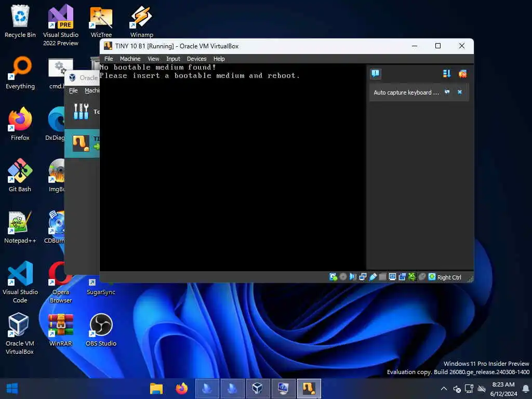This screenshot has height=399, width=532.
Task: Minimize the TINY 10 VM window
Action: pyautogui.click(x=415, y=46)
